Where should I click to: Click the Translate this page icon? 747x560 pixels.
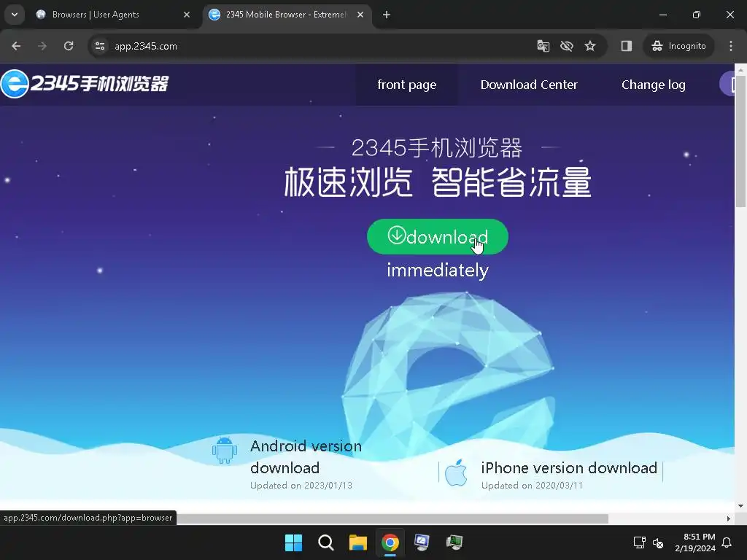click(x=543, y=46)
